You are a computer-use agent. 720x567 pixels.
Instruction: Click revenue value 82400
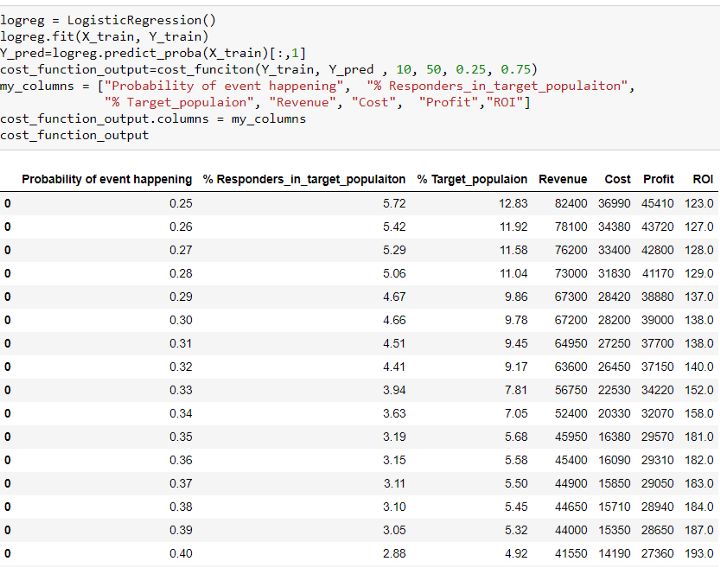[x=571, y=203]
